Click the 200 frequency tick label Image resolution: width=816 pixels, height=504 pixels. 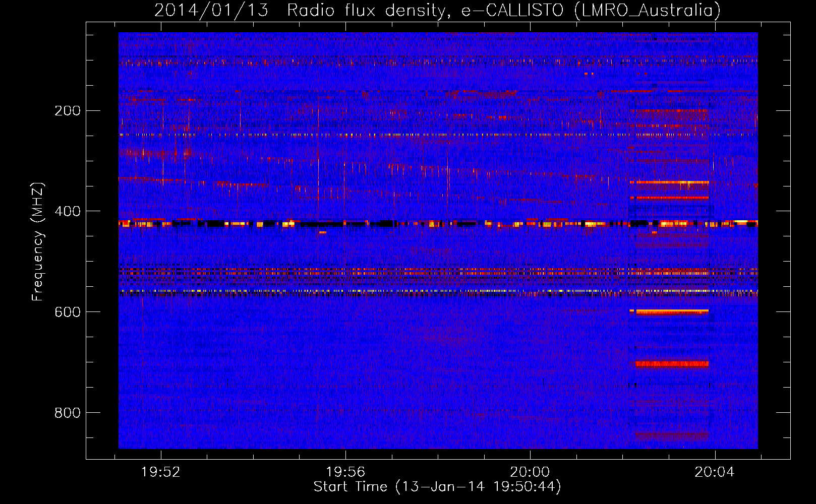pos(68,110)
